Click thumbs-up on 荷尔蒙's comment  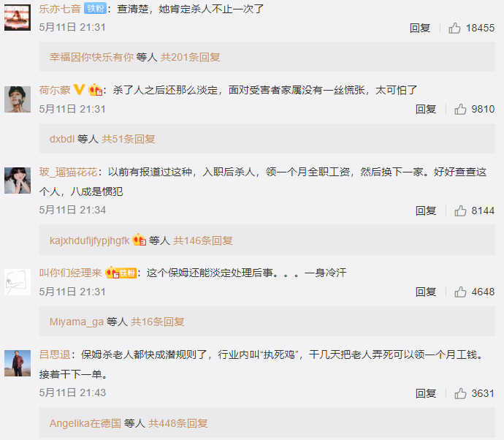click(x=460, y=110)
